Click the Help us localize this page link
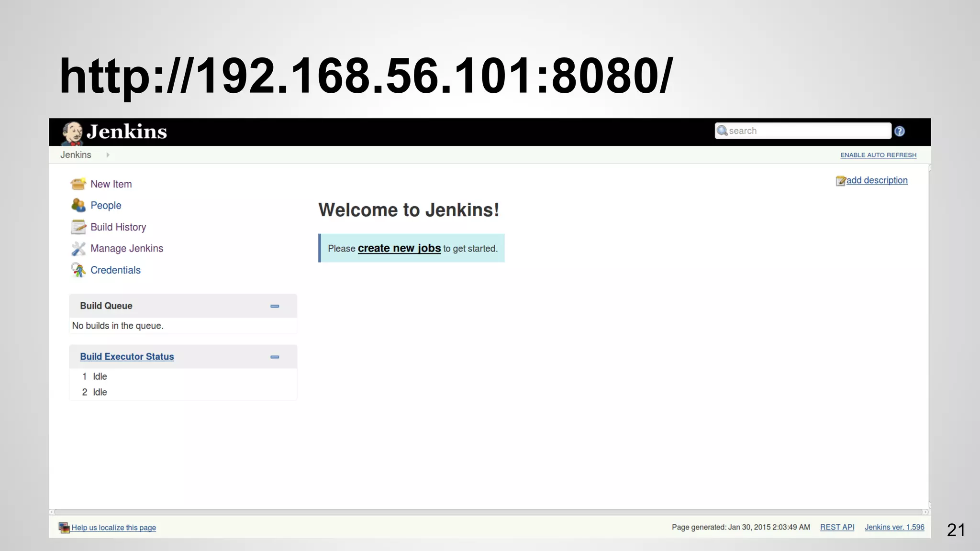The width and height of the screenshot is (980, 551). pos(114,528)
